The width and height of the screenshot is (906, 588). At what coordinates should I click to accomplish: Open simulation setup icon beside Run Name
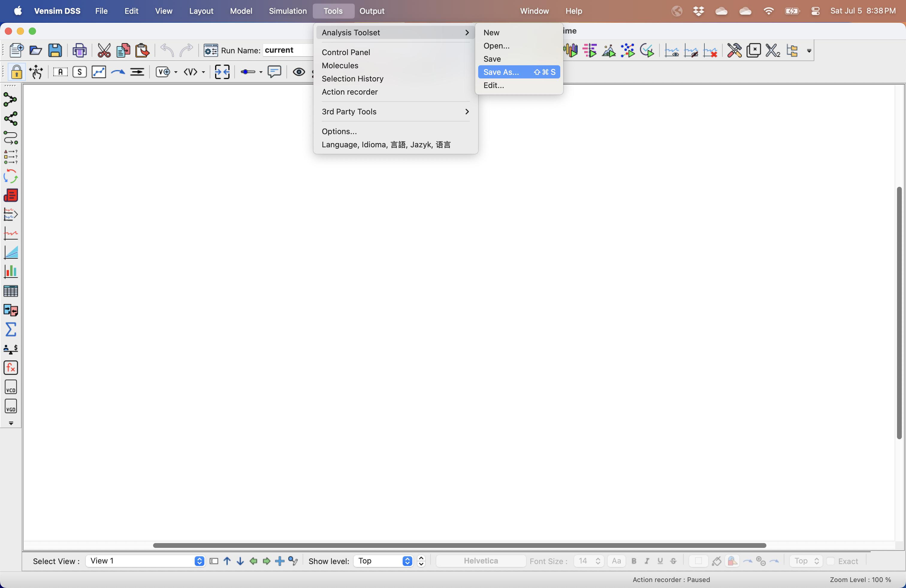[211, 50]
